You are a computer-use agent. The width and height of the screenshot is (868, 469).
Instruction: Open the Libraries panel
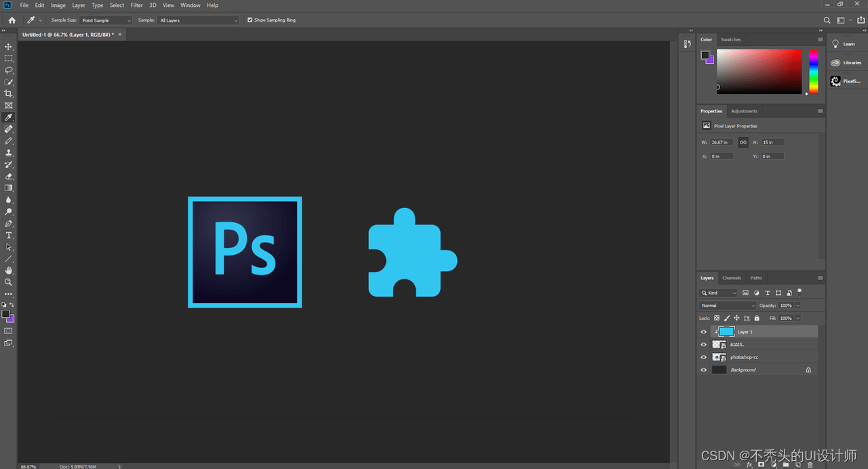click(x=846, y=62)
